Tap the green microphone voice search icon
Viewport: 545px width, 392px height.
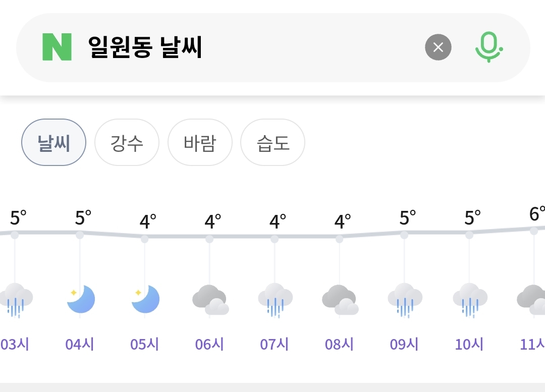tap(489, 47)
